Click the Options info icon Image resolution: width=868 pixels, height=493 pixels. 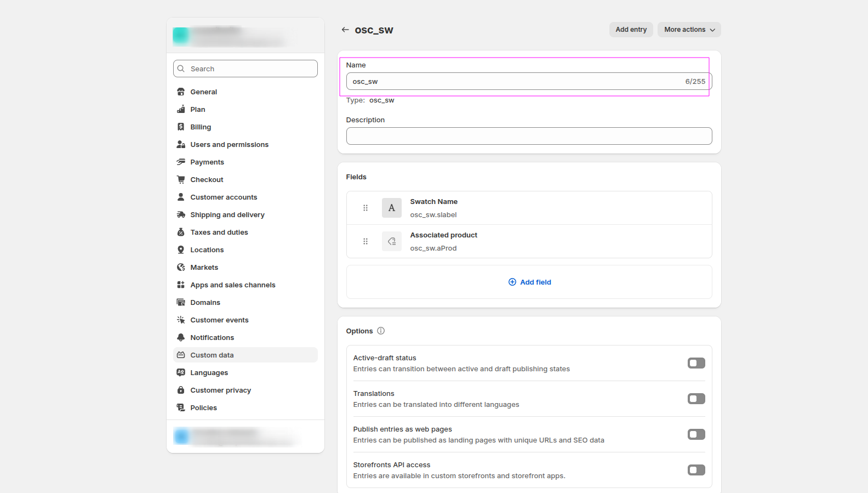coord(381,331)
